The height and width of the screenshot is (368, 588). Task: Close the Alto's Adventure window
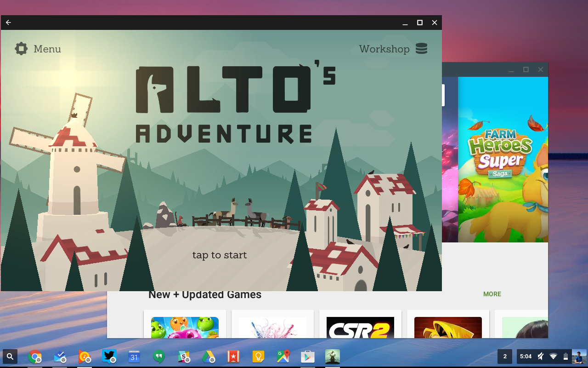pyautogui.click(x=434, y=23)
